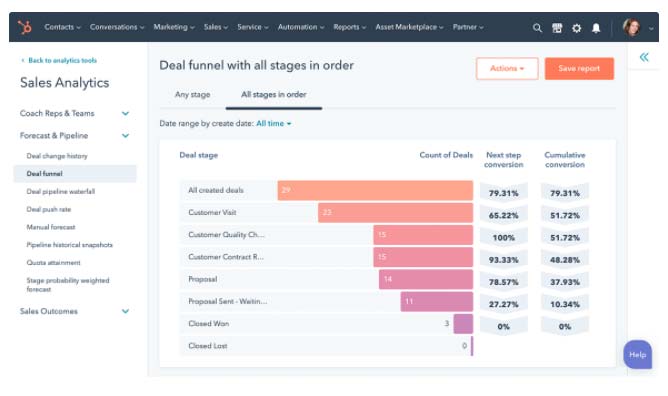This screenshot has width=668, height=396.
Task: Open the search magnifier icon
Action: click(537, 28)
